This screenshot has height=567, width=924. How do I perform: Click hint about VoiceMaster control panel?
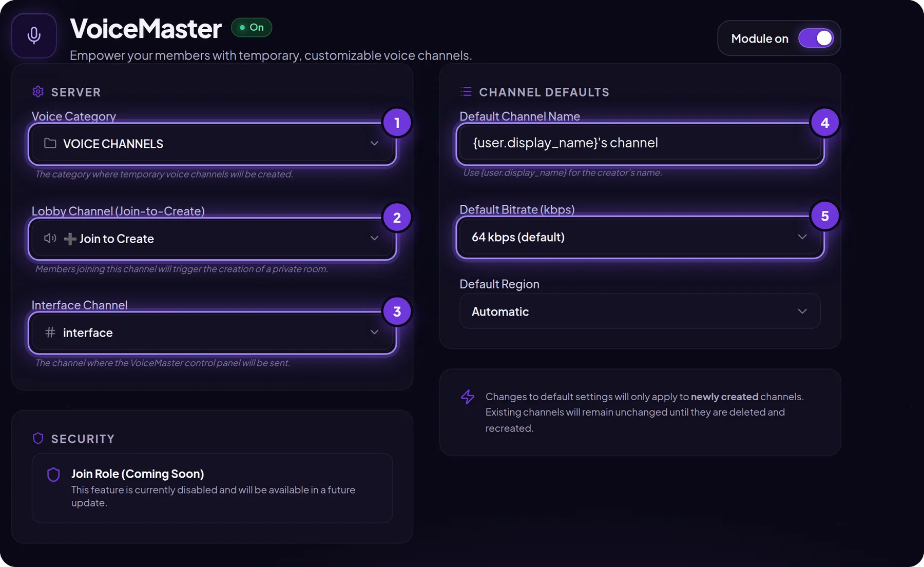coord(163,363)
